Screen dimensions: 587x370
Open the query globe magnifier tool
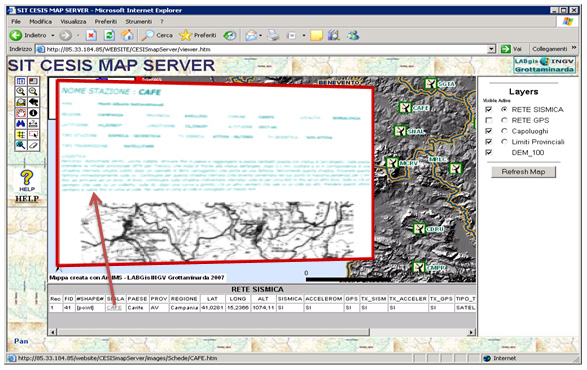point(21,145)
